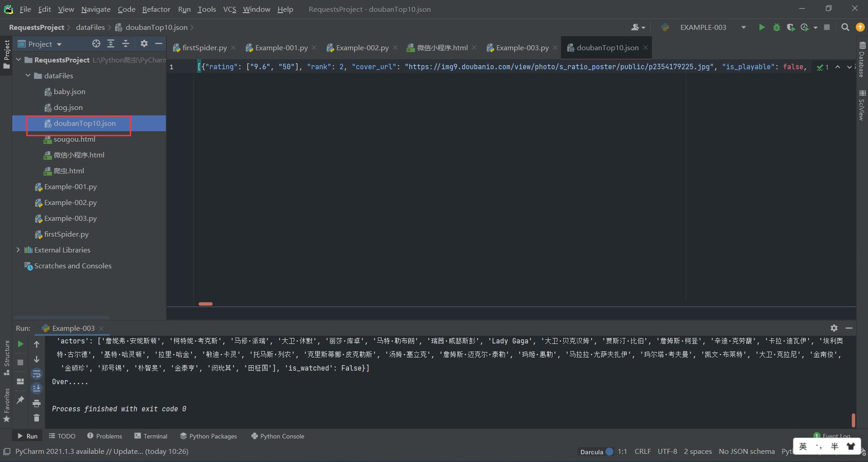This screenshot has width=868, height=462.
Task: Click the CRLF line separator status
Action: click(x=642, y=451)
